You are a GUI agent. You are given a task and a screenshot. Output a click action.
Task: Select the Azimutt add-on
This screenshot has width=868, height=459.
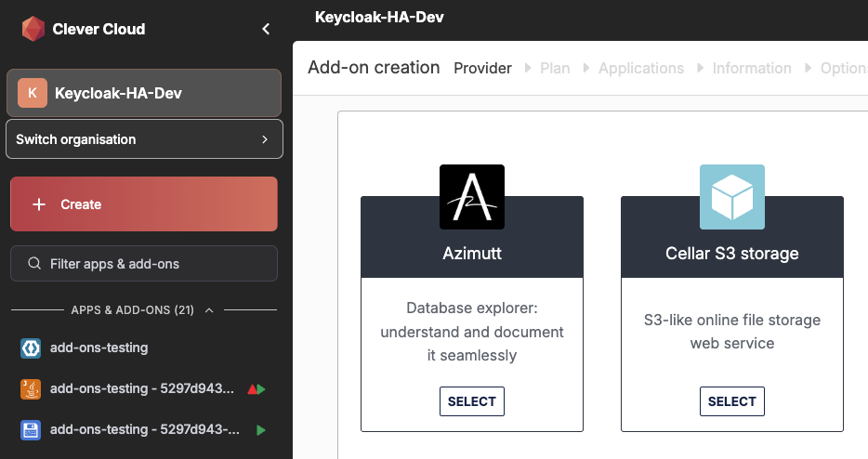[472, 401]
